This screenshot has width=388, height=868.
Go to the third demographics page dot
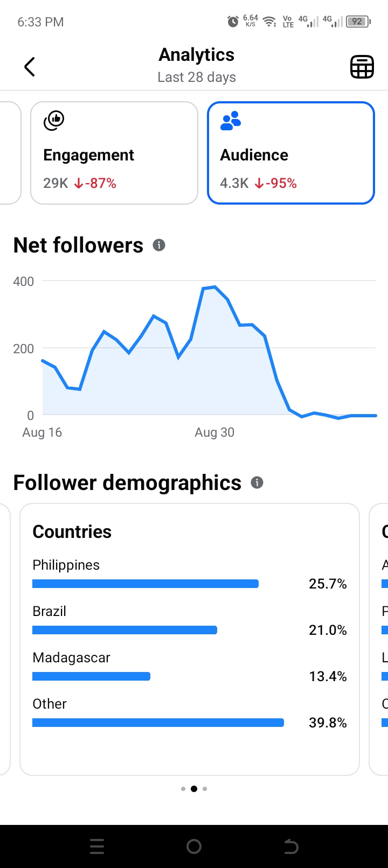click(205, 789)
